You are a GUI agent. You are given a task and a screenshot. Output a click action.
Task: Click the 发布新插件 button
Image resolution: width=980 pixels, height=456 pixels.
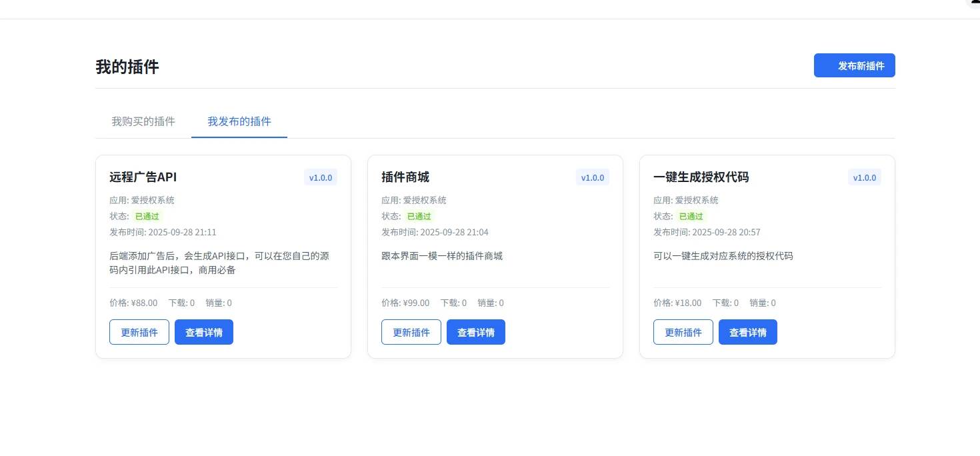(x=855, y=65)
